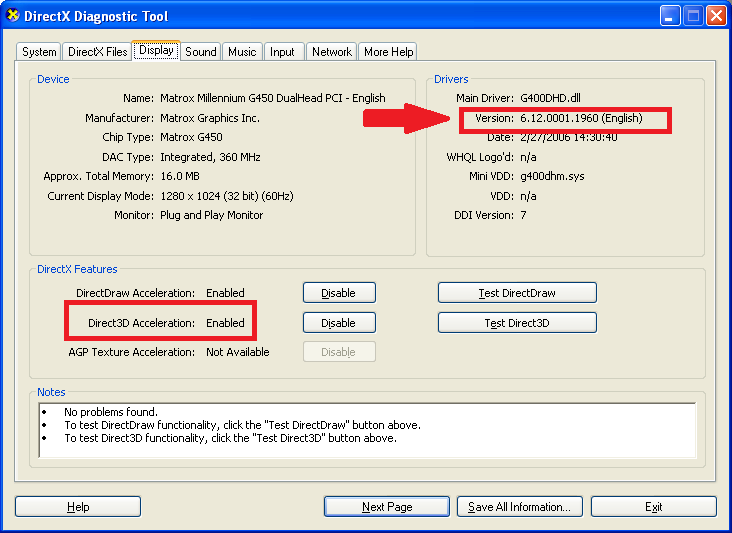Click the Plug and Play Monitor value
The height and width of the screenshot is (533, 732).
(211, 215)
